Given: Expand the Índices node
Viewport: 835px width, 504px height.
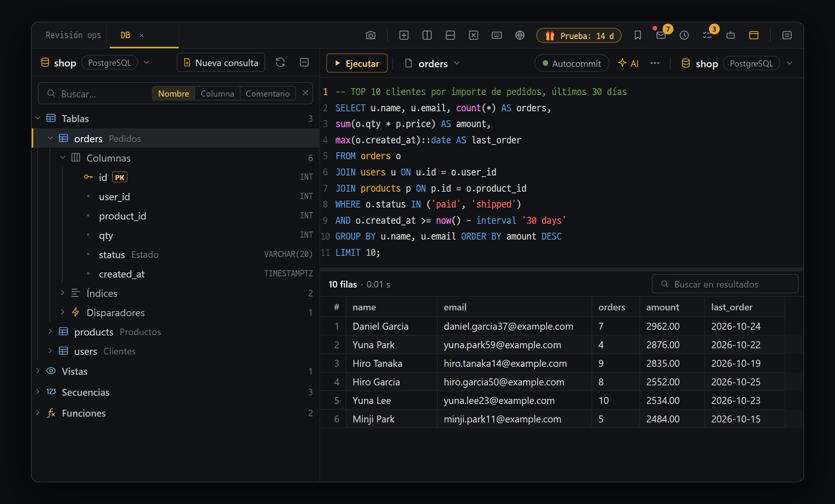Looking at the screenshot, I should (x=63, y=293).
